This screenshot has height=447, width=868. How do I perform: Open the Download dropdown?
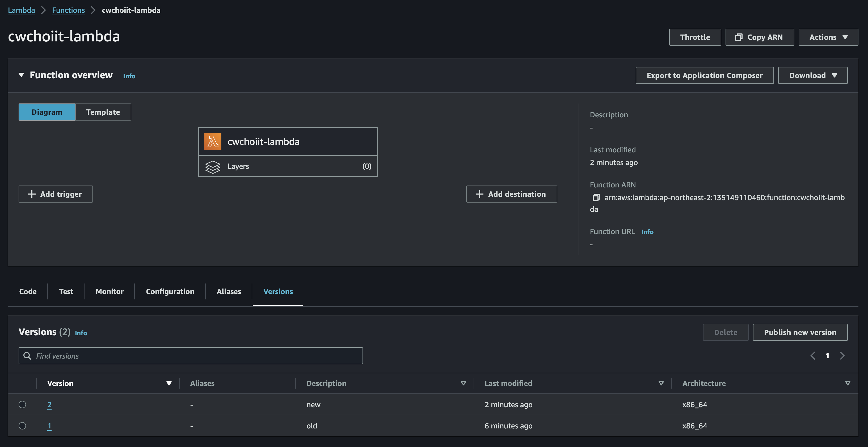point(812,75)
